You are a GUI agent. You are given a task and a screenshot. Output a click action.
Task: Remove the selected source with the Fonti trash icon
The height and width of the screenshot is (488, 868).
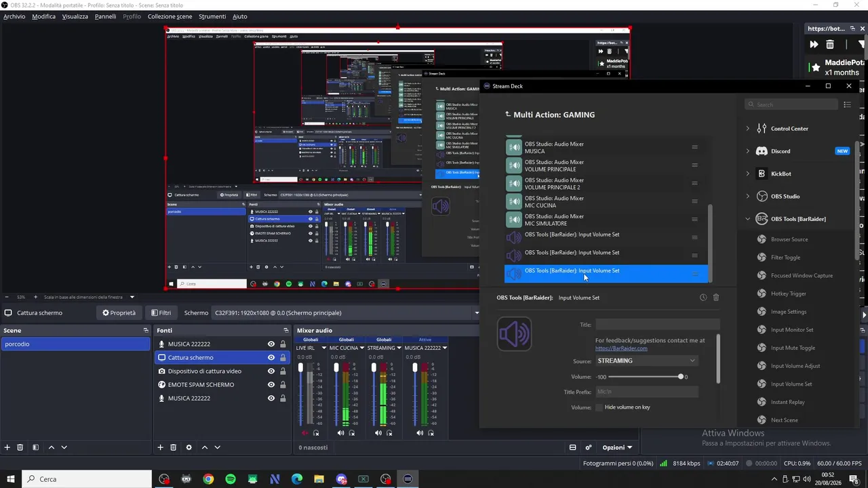coord(174,447)
